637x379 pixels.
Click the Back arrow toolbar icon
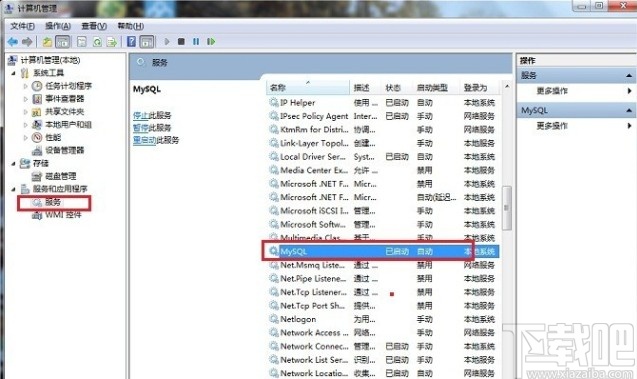[x=13, y=41]
